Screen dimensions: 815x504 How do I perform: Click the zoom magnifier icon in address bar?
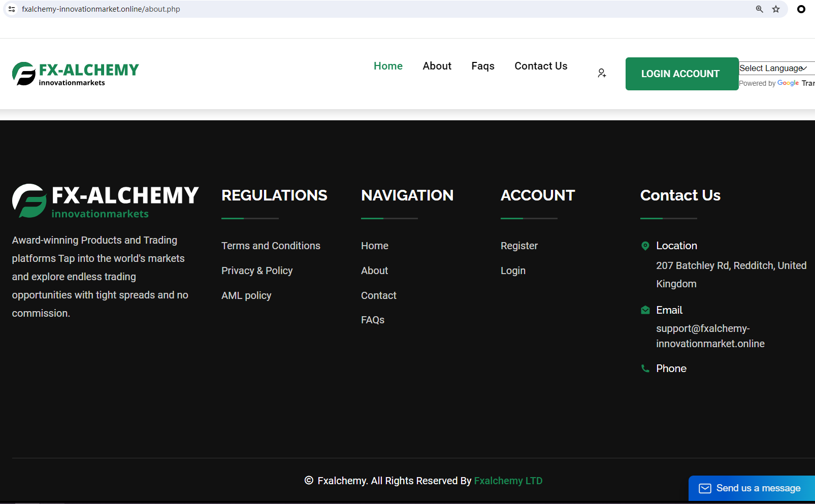(x=759, y=9)
